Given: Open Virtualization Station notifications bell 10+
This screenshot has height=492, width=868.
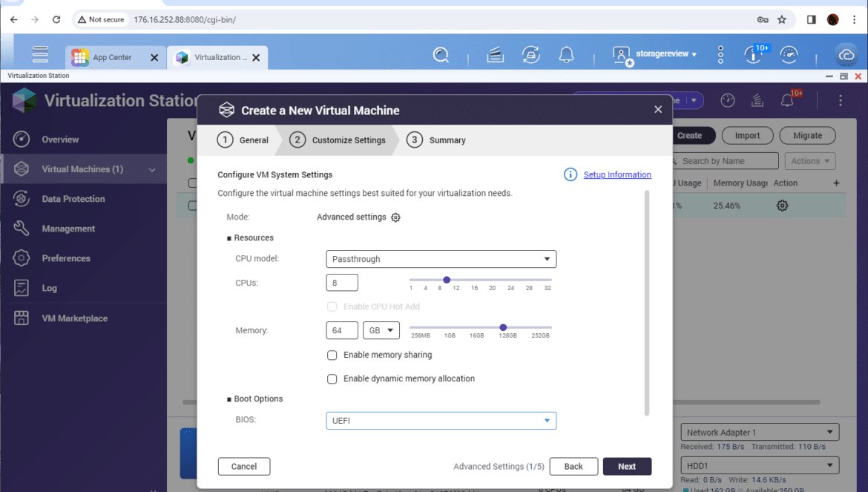Looking at the screenshot, I should click(789, 99).
